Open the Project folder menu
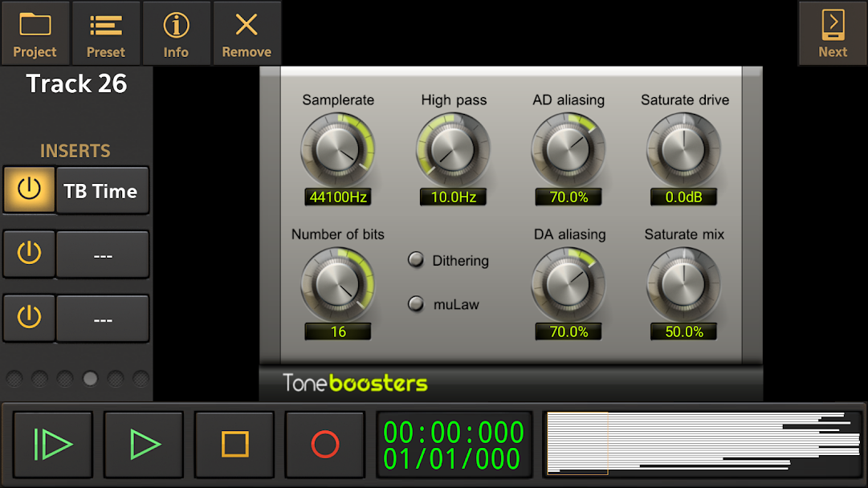Image resolution: width=868 pixels, height=488 pixels. (x=35, y=33)
